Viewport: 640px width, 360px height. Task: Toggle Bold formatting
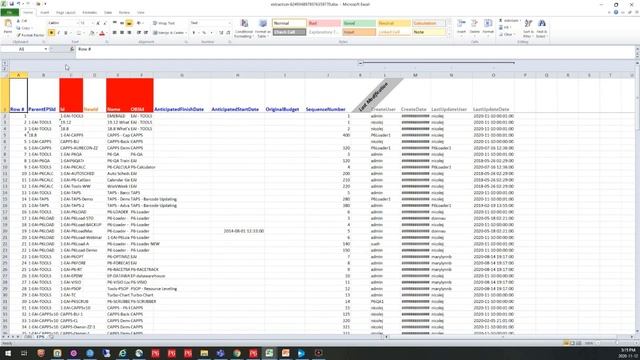click(x=51, y=33)
